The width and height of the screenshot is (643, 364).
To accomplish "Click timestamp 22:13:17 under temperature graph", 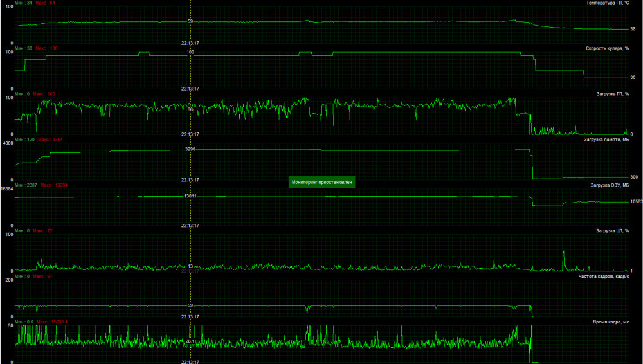I will click(190, 43).
